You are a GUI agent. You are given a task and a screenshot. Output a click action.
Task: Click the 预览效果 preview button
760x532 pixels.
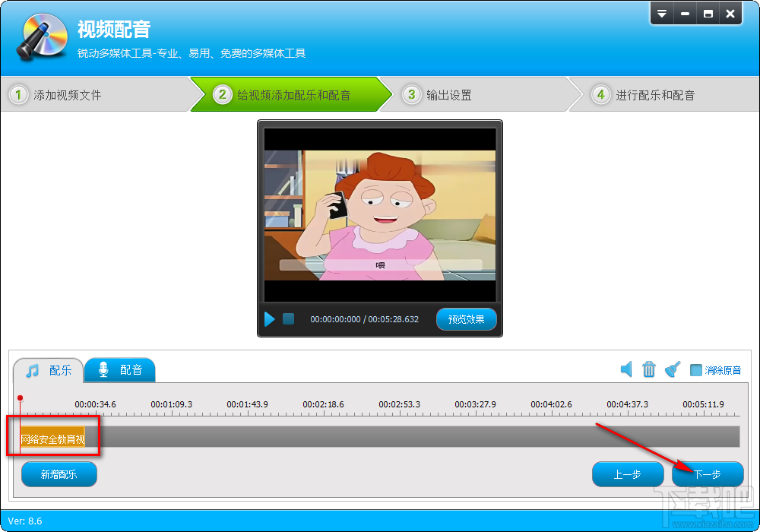(467, 319)
